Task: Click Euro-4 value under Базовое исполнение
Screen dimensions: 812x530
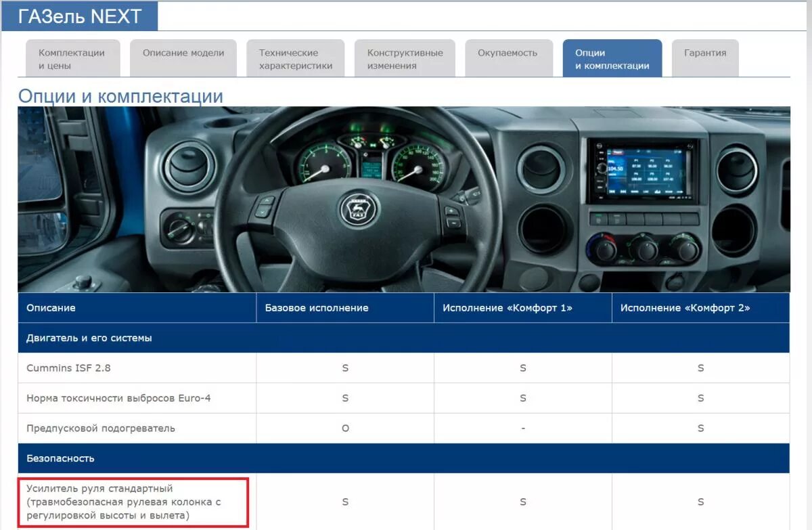Action: coord(345,398)
